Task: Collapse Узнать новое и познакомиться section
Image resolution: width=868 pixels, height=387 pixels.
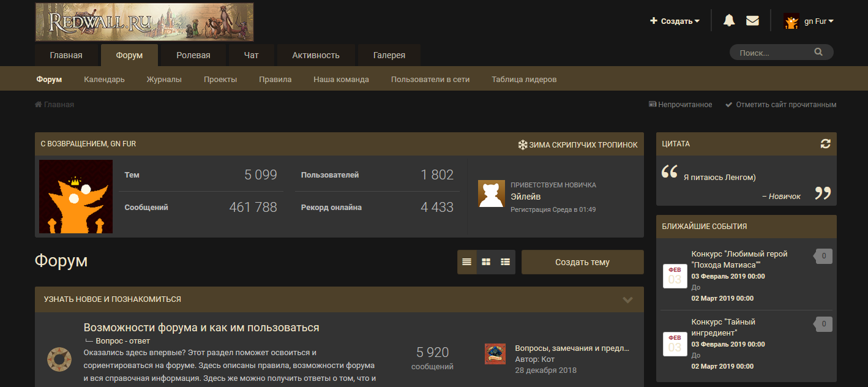Action: pos(627,299)
